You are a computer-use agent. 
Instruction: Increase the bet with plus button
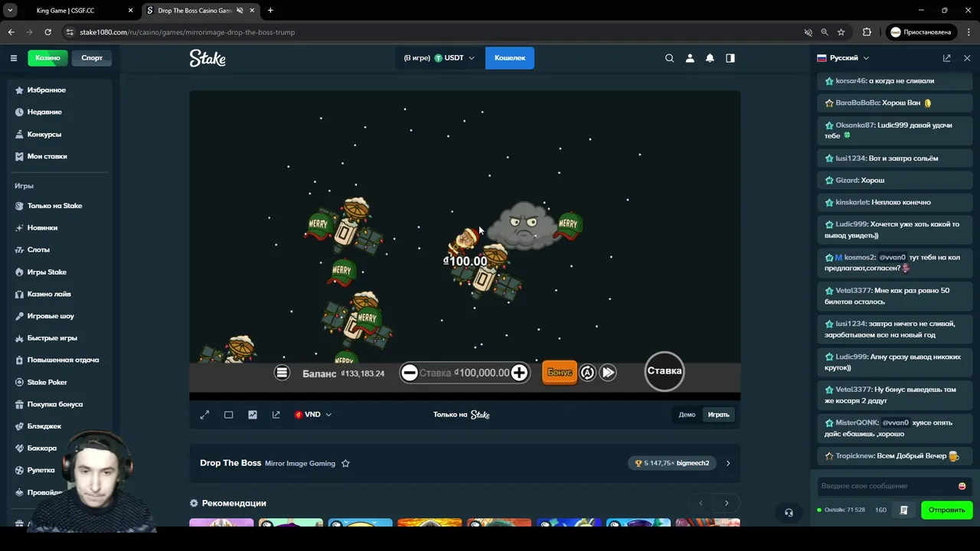coord(519,373)
